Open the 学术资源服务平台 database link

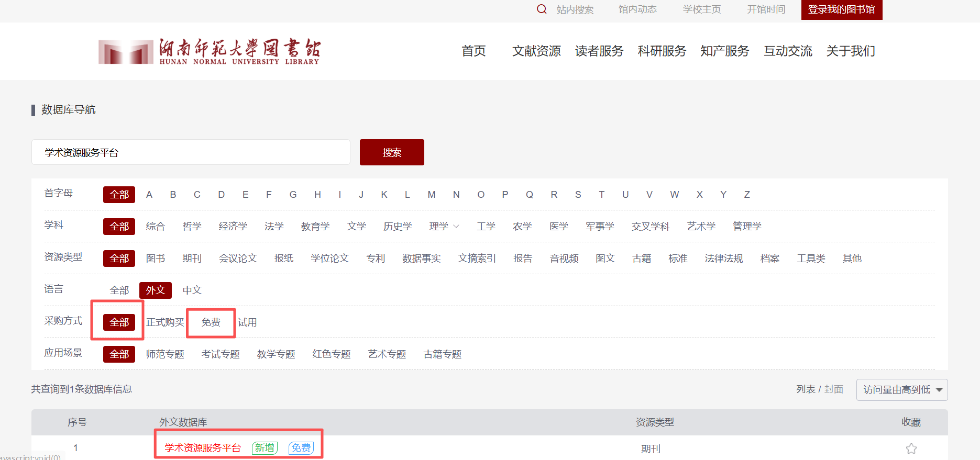click(x=203, y=448)
